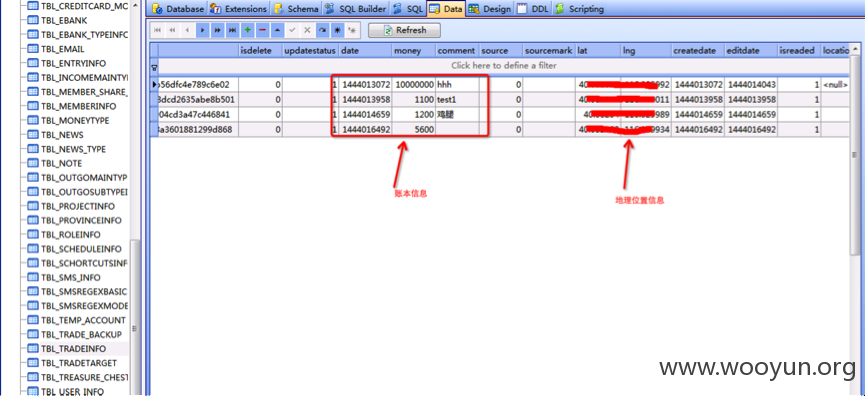Image resolution: width=865 pixels, height=396 pixels.
Task: Select TBL_MEMBERINFO table
Action: coord(79,106)
